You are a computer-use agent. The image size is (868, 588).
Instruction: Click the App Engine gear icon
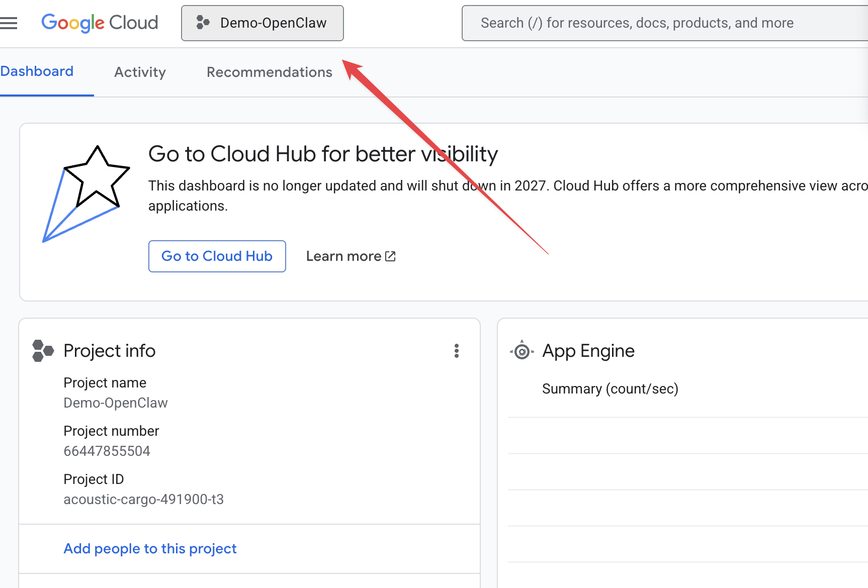[522, 351]
